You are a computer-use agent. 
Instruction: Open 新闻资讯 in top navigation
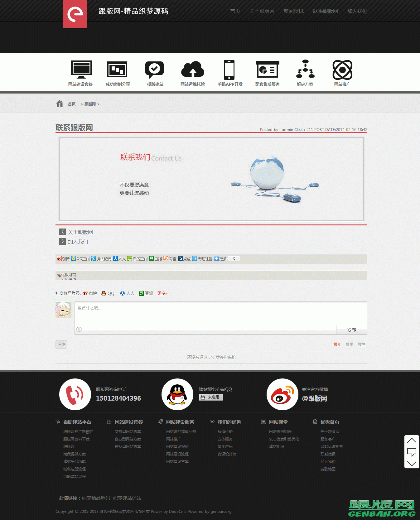pyautogui.click(x=294, y=11)
